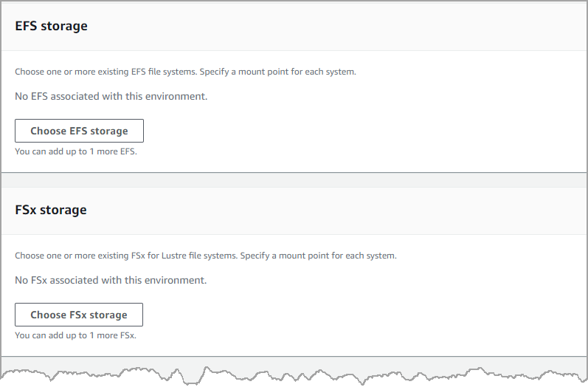
Task: Click blank area right of Choose FSx storage button
Action: coord(332,315)
